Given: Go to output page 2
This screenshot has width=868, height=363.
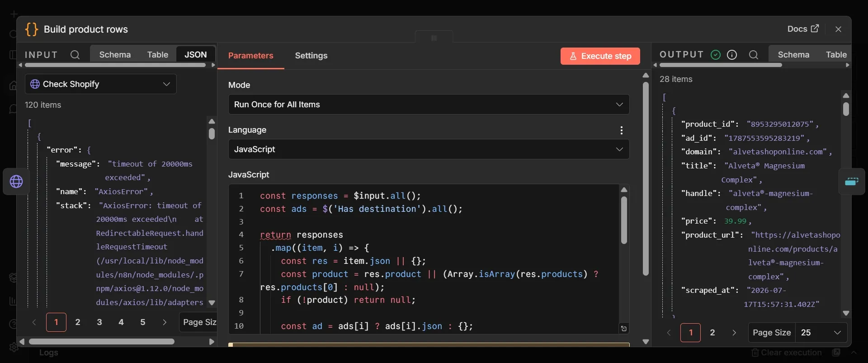Looking at the screenshot, I should point(712,333).
